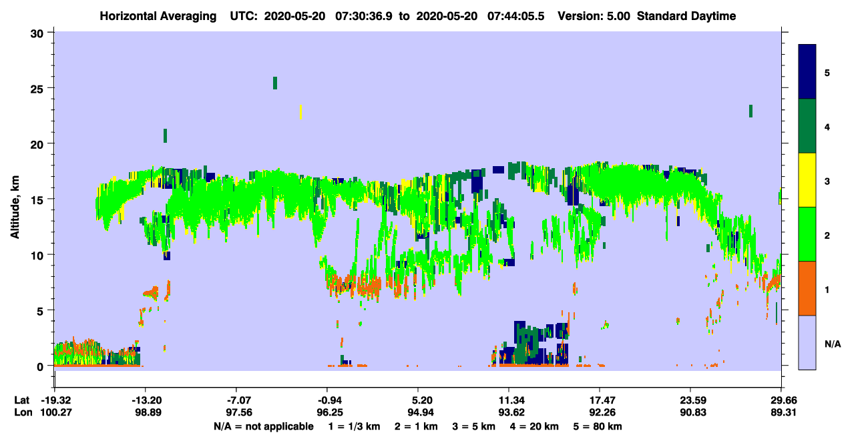Click the altitude tick label 5
This screenshot has width=868, height=445.
[x=41, y=310]
